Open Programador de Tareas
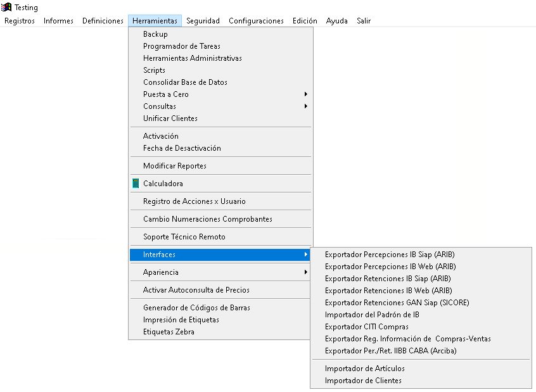Screen dimensions: 536x392 (182, 46)
